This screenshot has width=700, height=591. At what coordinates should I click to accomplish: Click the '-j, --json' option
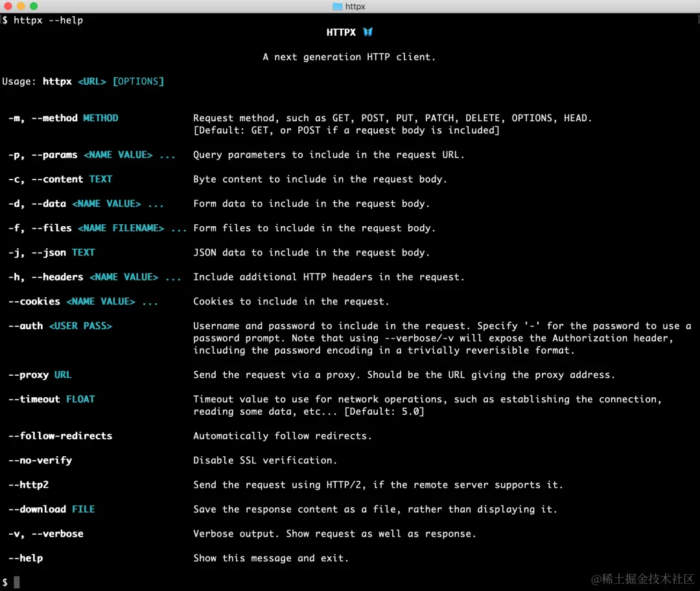[x=37, y=253]
